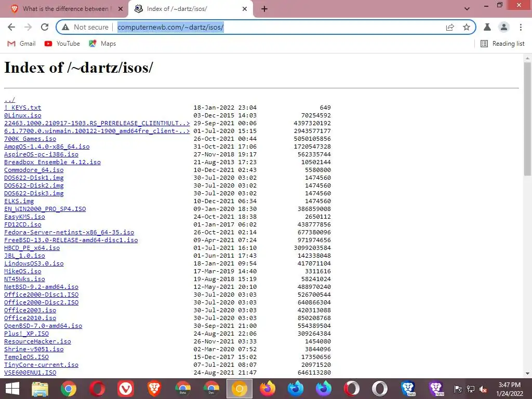The height and width of the screenshot is (399, 532).
Task: Download ResourceHacker.iso
Action: (x=37, y=342)
